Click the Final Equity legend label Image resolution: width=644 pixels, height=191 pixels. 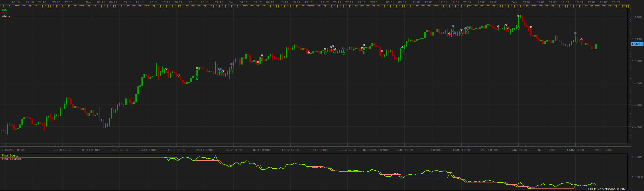click(x=10, y=155)
